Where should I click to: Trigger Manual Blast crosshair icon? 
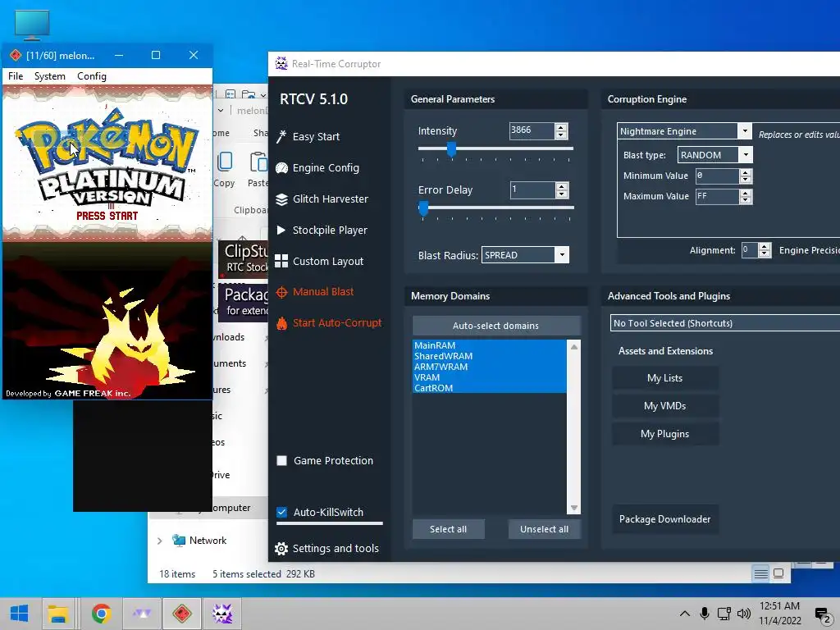pyautogui.click(x=281, y=292)
